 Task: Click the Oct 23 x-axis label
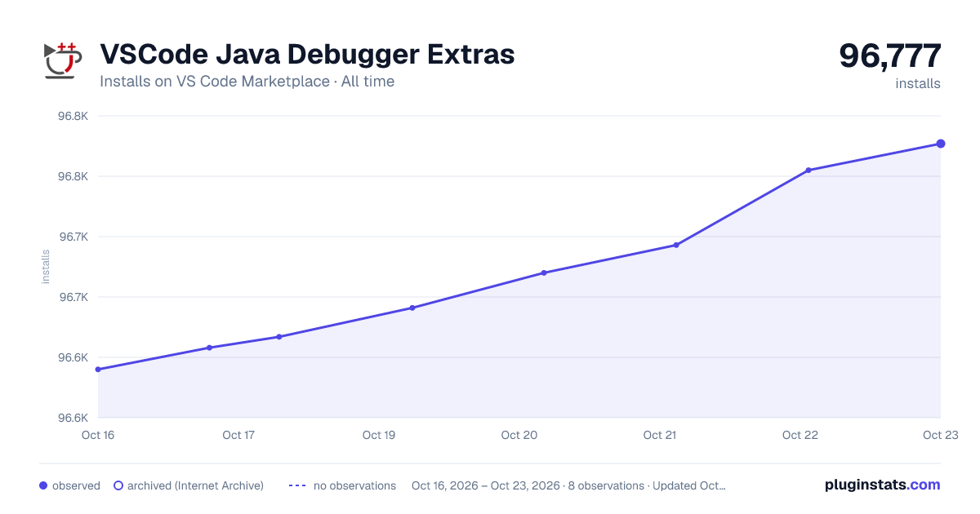[940, 435]
